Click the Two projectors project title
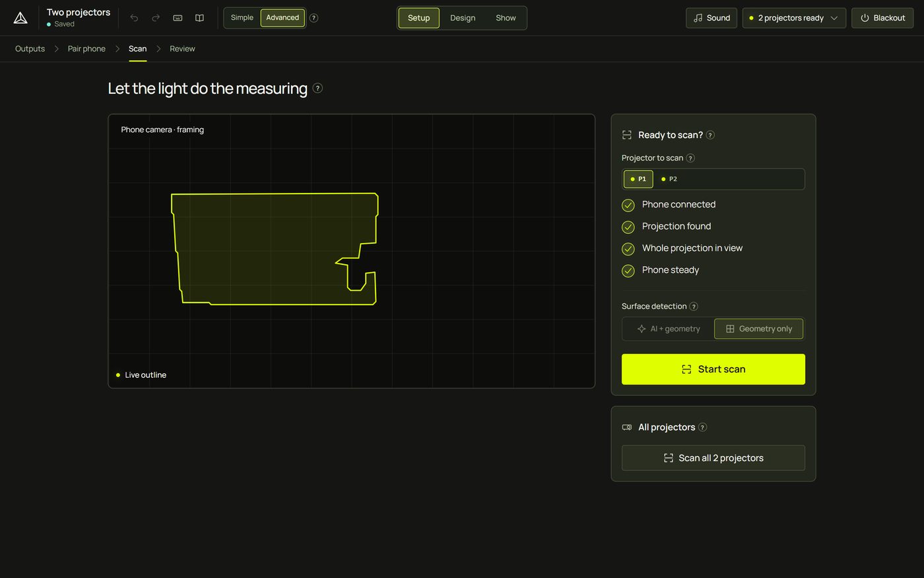This screenshot has height=578, width=924. click(79, 13)
